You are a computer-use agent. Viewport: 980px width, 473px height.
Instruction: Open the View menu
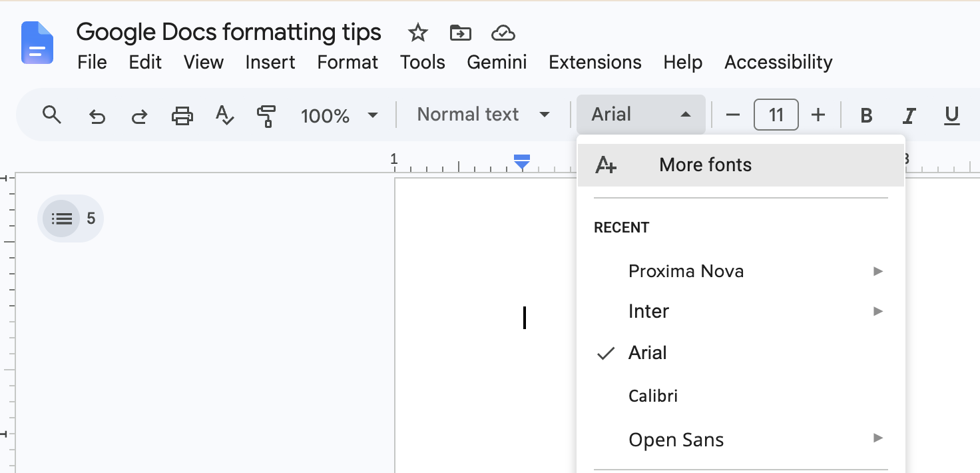pyautogui.click(x=203, y=63)
